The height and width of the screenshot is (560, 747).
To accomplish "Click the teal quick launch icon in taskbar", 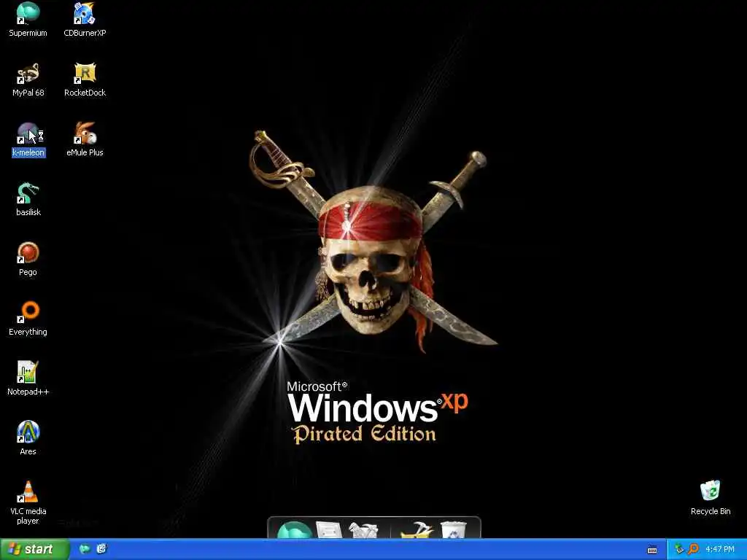I will pyautogui.click(x=85, y=549).
